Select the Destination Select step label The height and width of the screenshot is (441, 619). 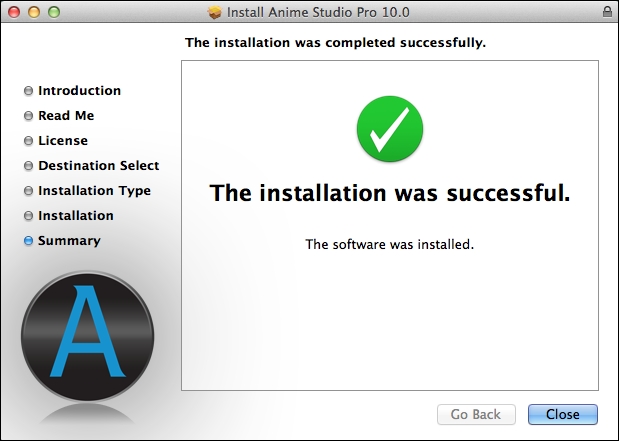click(99, 165)
